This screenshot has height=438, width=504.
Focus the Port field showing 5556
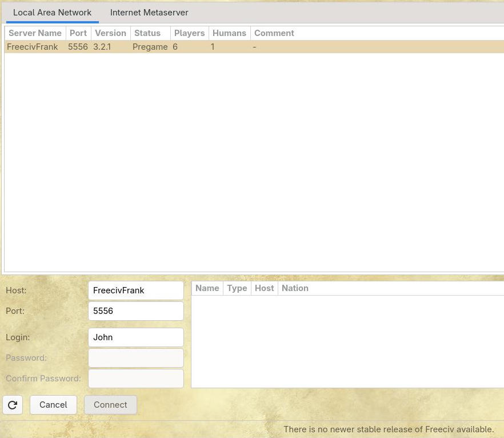click(136, 311)
